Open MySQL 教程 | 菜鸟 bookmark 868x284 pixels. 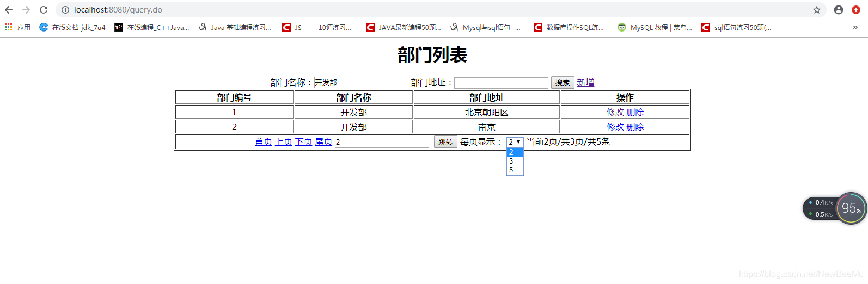point(655,27)
